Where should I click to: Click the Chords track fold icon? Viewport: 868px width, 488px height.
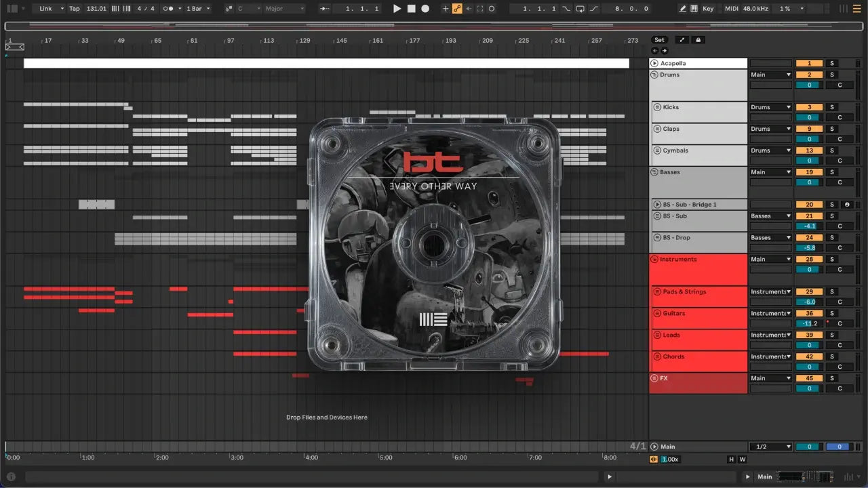tap(657, 357)
